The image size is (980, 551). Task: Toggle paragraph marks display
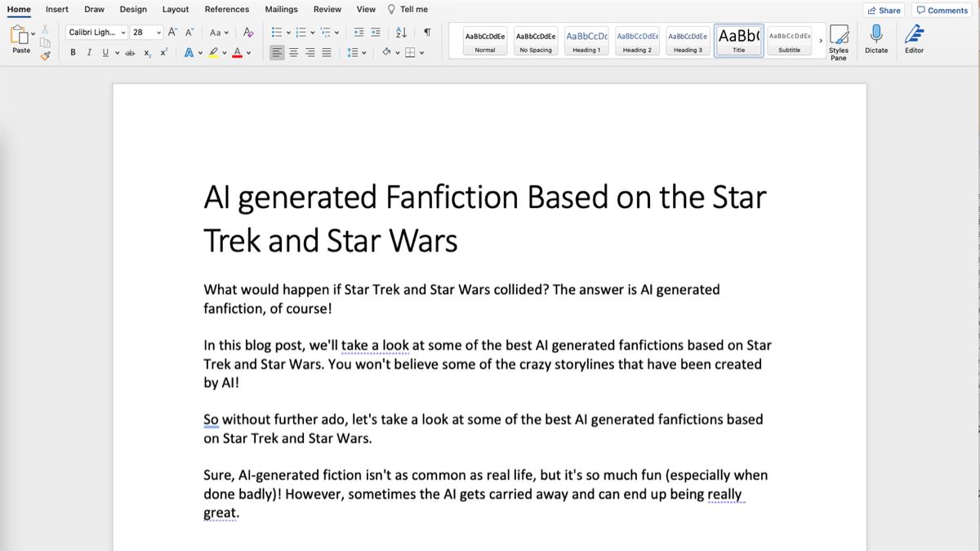click(426, 32)
